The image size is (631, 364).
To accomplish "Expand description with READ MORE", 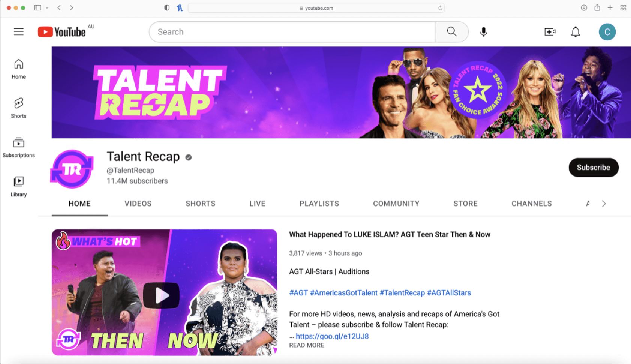I will click(x=306, y=345).
